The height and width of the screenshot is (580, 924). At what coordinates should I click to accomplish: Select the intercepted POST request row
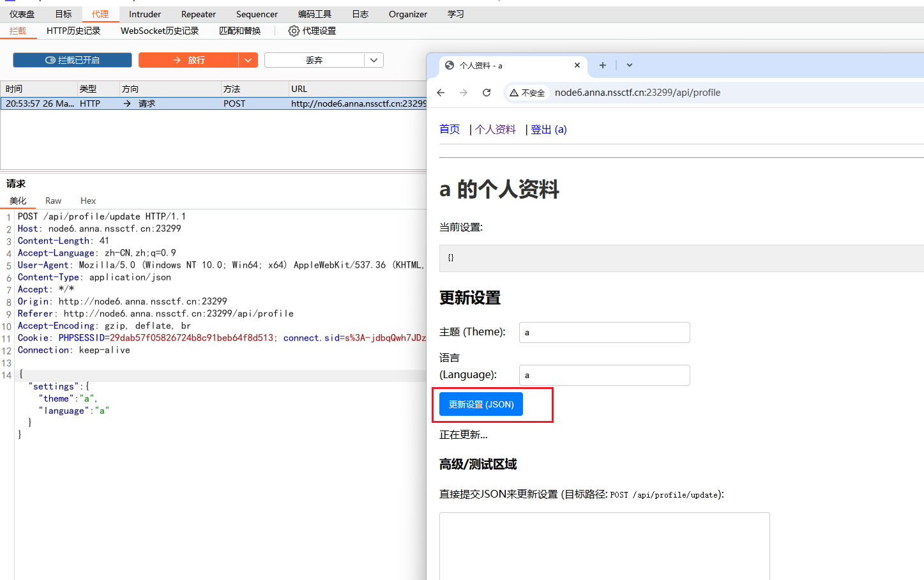pos(213,103)
